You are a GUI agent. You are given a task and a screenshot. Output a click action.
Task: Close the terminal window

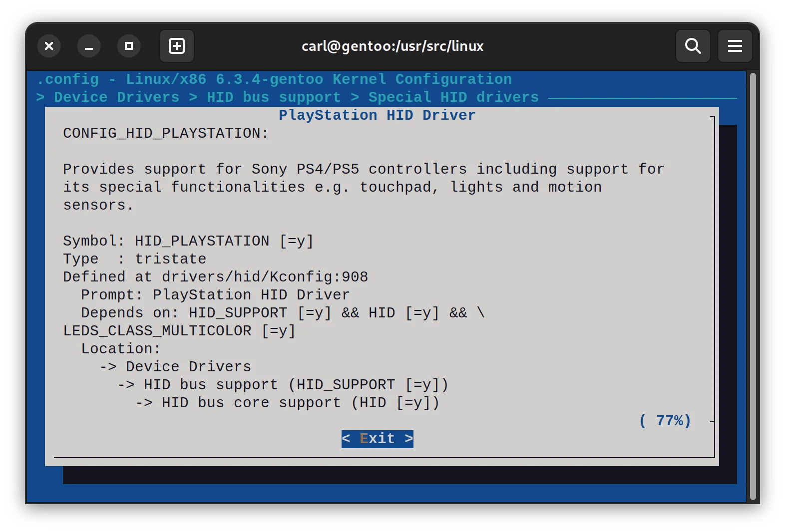tap(49, 46)
